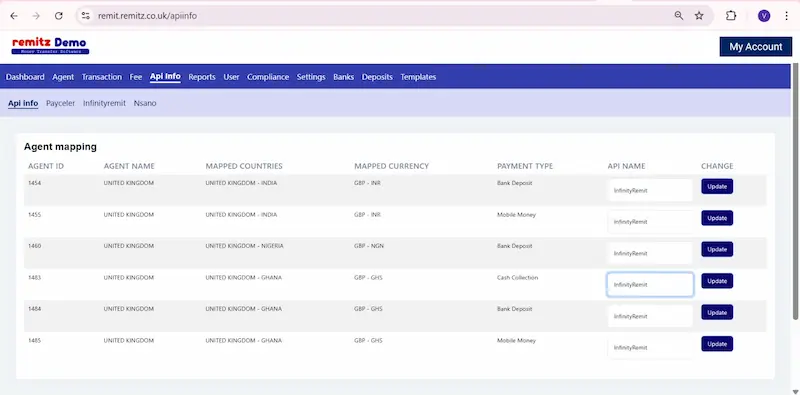800x395 pixels.
Task: Click the AGENT ID column header
Action: coord(46,166)
